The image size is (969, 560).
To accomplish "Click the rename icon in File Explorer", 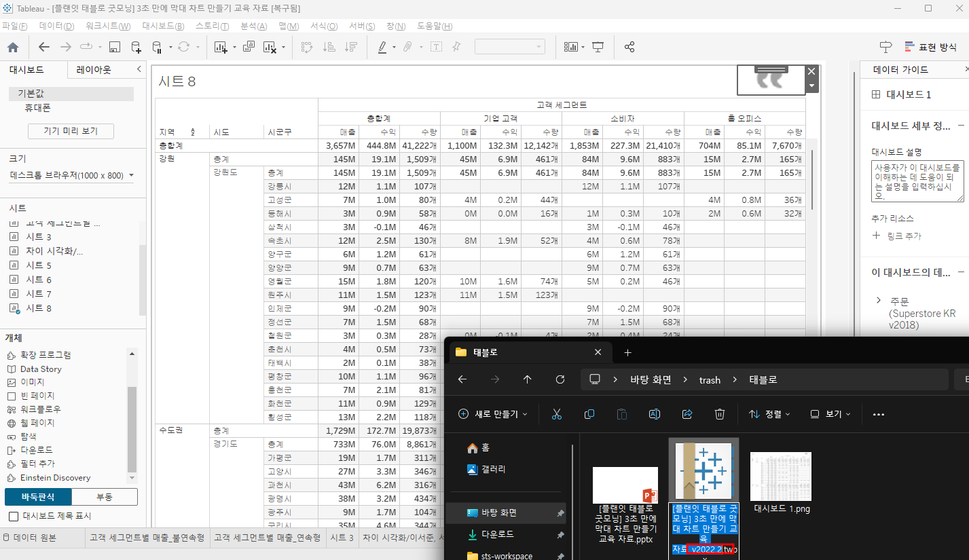I will pyautogui.click(x=655, y=414).
